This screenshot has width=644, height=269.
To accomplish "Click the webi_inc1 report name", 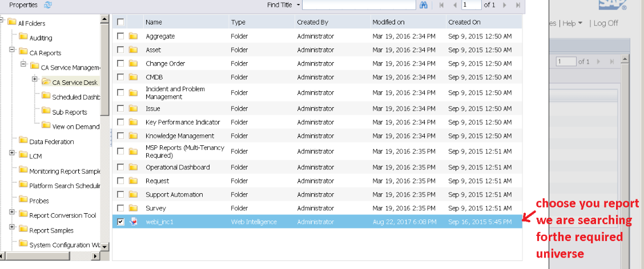I will click(x=160, y=222).
